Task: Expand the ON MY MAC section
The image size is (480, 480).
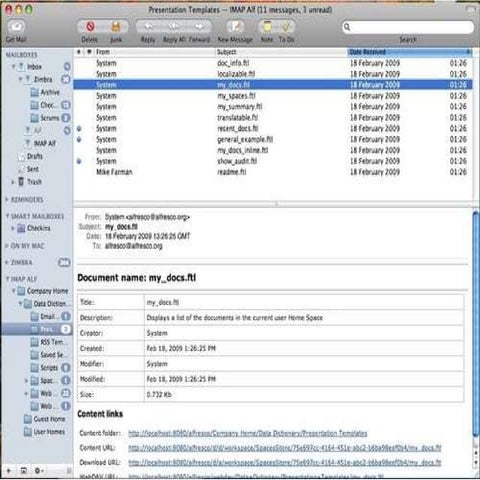Action: tap(7, 246)
